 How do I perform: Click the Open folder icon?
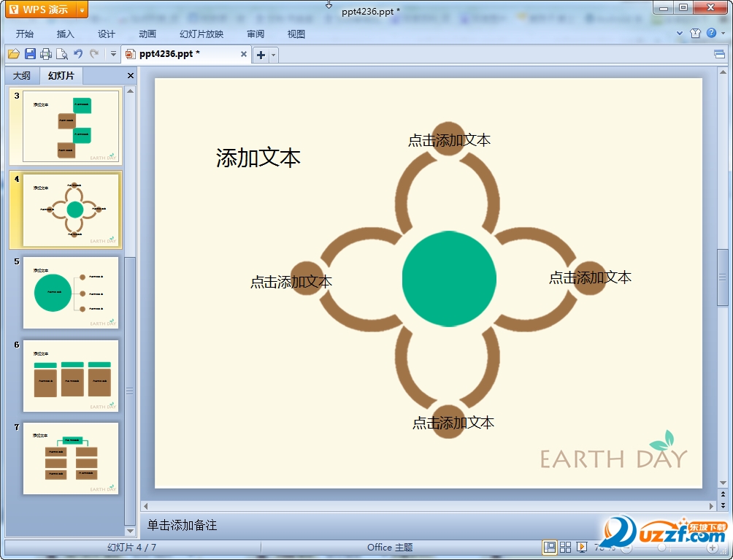pyautogui.click(x=13, y=54)
